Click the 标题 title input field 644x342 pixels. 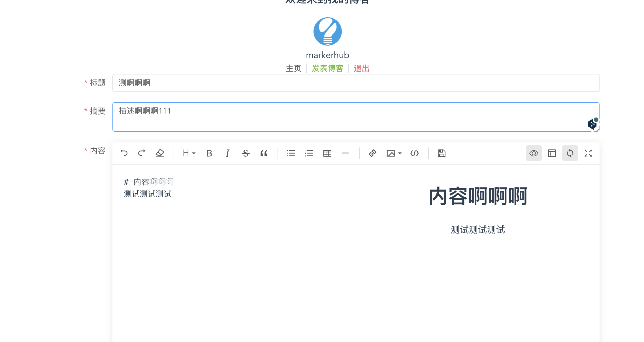tap(356, 83)
